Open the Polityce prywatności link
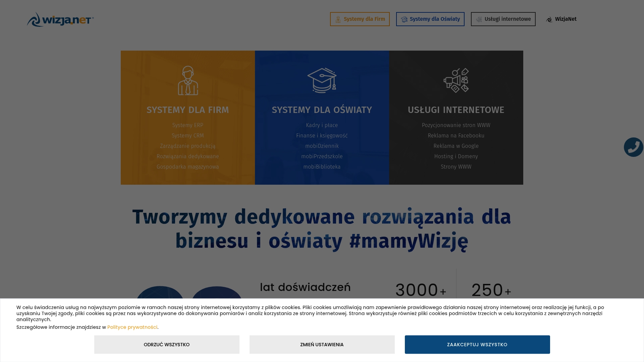644x362 pixels. 132,327
